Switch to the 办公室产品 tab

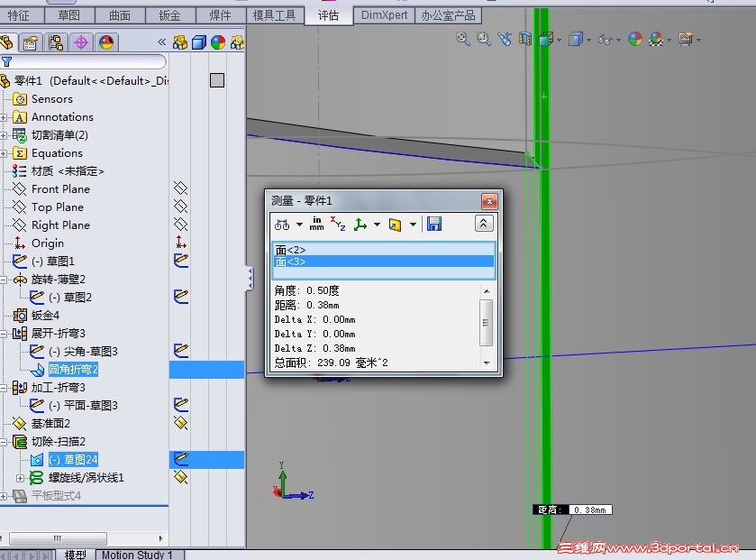click(448, 15)
